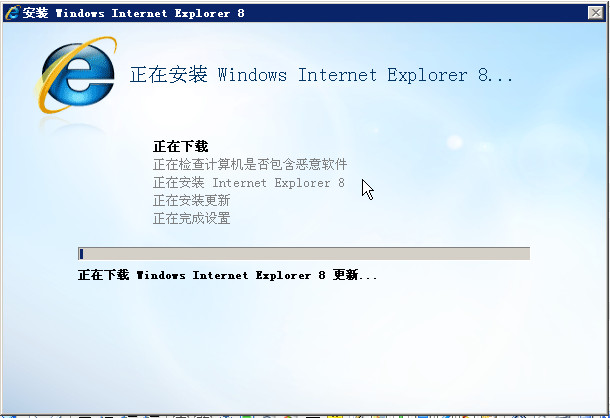This screenshot has height=418, width=610.
Task: Click the blank white area below status text
Action: pos(303,342)
